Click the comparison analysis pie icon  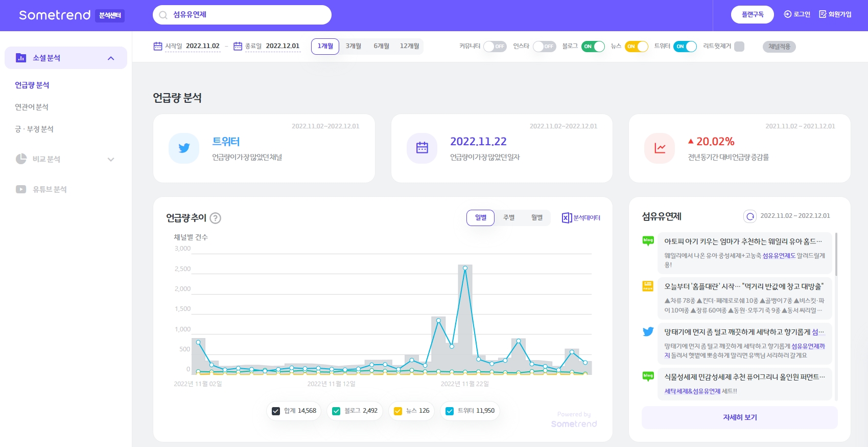tap(21, 159)
